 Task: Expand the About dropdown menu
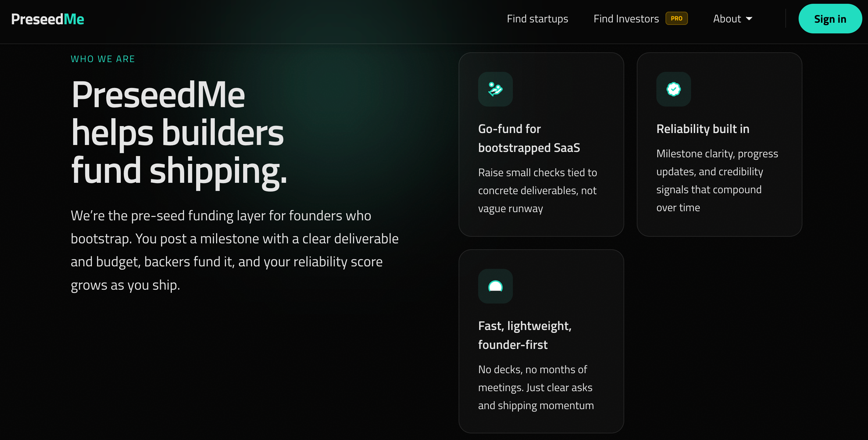tap(727, 19)
